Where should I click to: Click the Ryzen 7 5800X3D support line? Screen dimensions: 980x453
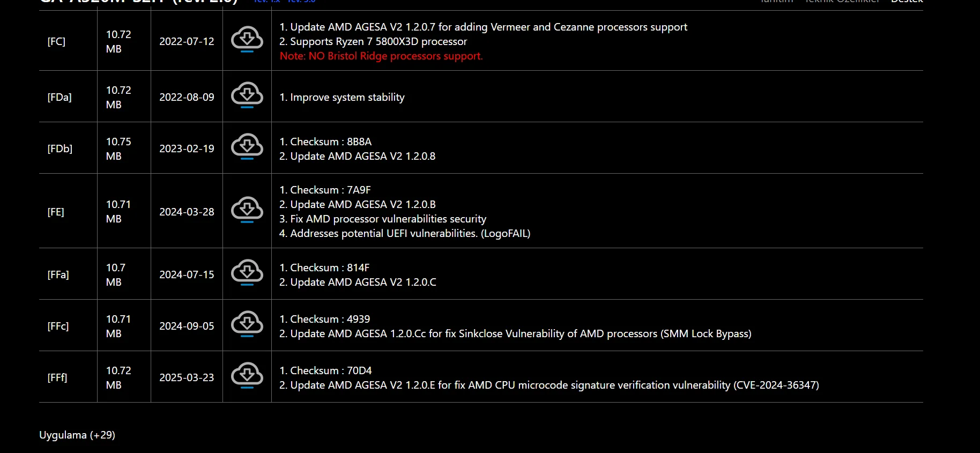coord(373,41)
